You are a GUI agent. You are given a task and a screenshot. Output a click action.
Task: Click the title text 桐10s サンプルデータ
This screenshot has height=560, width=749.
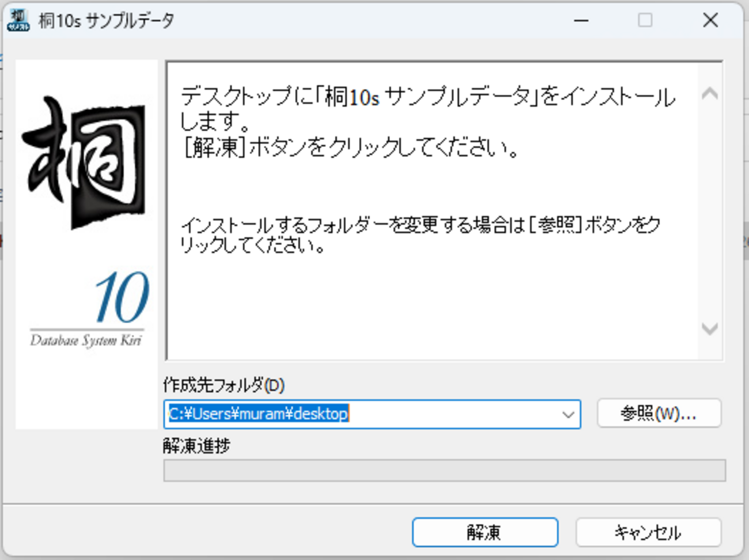(x=107, y=21)
